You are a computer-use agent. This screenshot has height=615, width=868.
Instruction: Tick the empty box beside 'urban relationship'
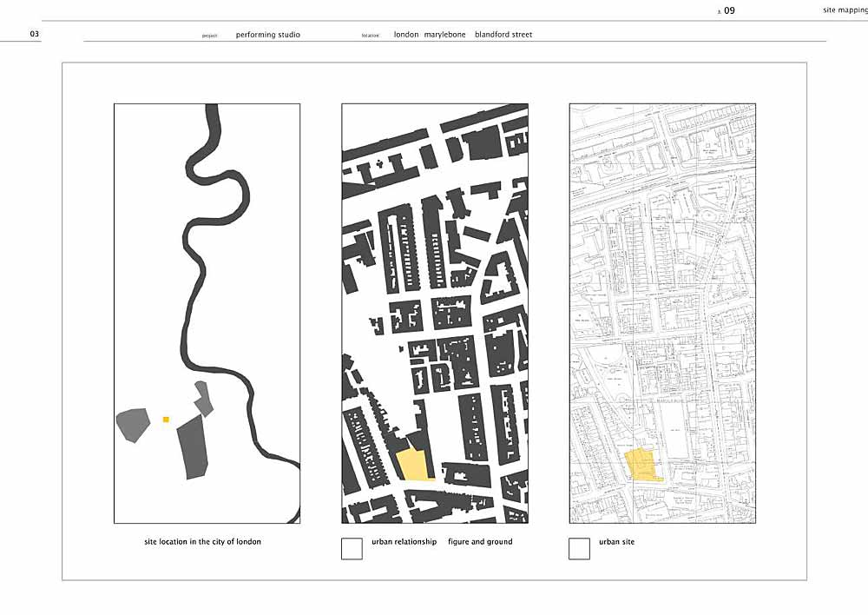point(352,549)
